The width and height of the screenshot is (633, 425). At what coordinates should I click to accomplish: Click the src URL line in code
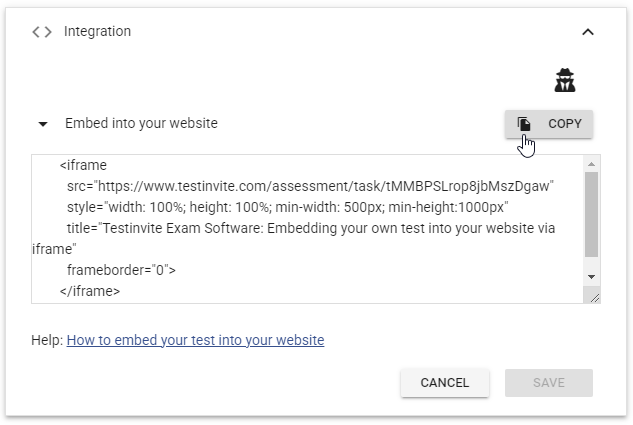[x=310, y=186]
